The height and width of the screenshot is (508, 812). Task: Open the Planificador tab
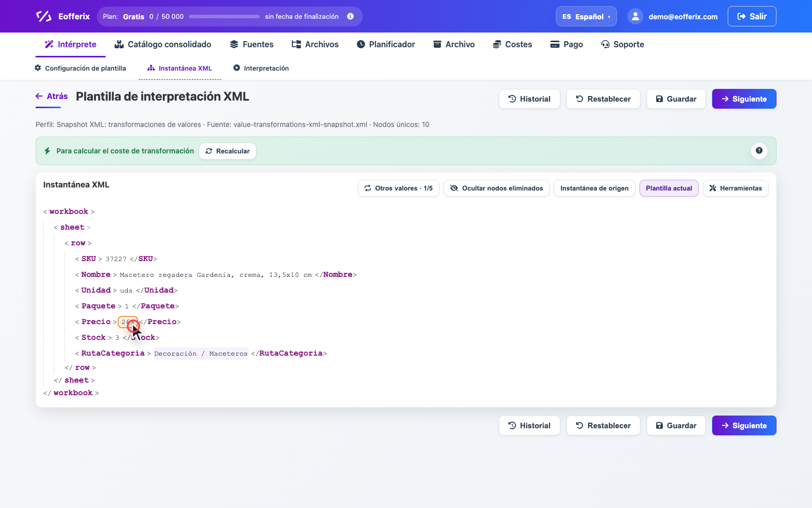tap(386, 44)
